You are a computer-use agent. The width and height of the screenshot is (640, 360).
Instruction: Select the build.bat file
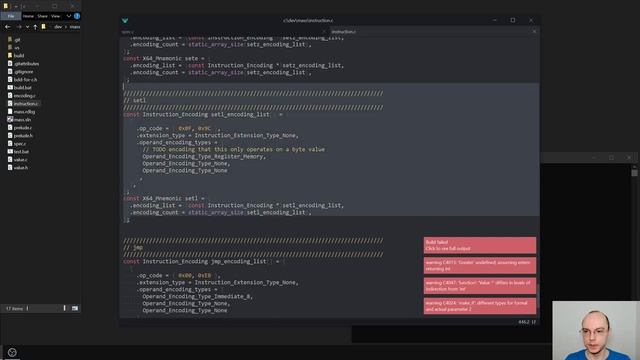pyautogui.click(x=22, y=87)
